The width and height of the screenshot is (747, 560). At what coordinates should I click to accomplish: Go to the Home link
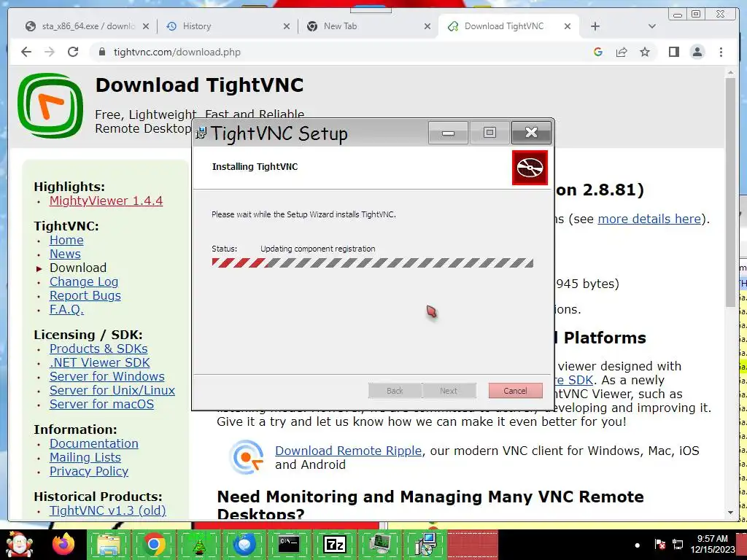coord(66,240)
